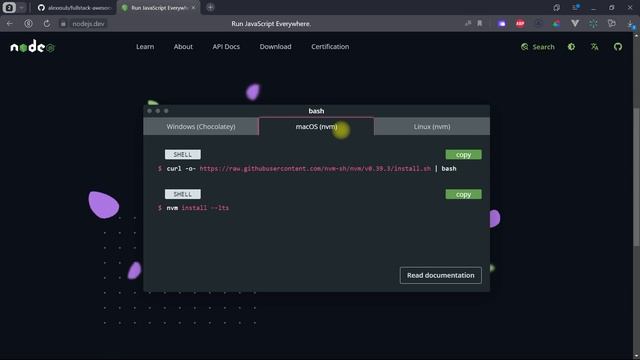Click the bookmark icon in address bar
This screenshot has width=640, height=360.
pos(480,24)
